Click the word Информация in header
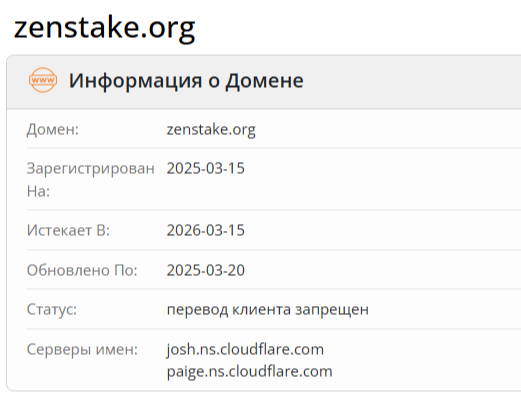The height and width of the screenshot is (394, 521). (135, 81)
